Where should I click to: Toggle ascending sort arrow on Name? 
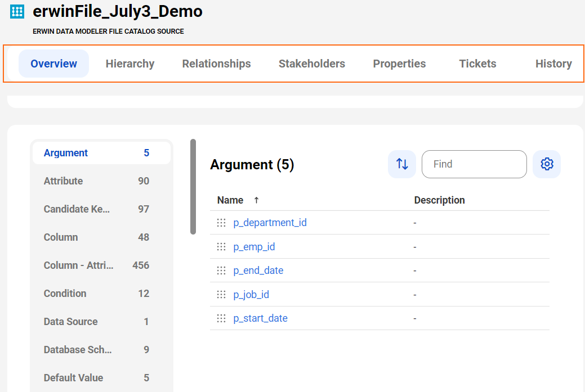(x=256, y=200)
